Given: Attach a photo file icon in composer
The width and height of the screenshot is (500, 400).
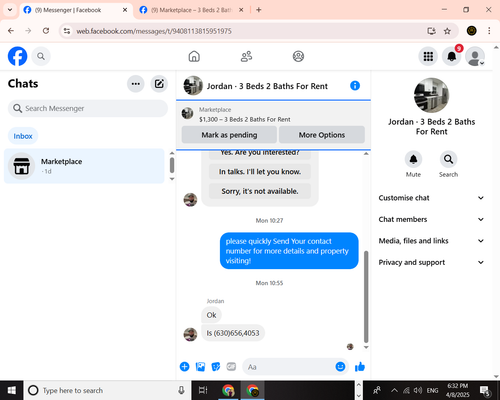Looking at the screenshot, I should 200,367.
